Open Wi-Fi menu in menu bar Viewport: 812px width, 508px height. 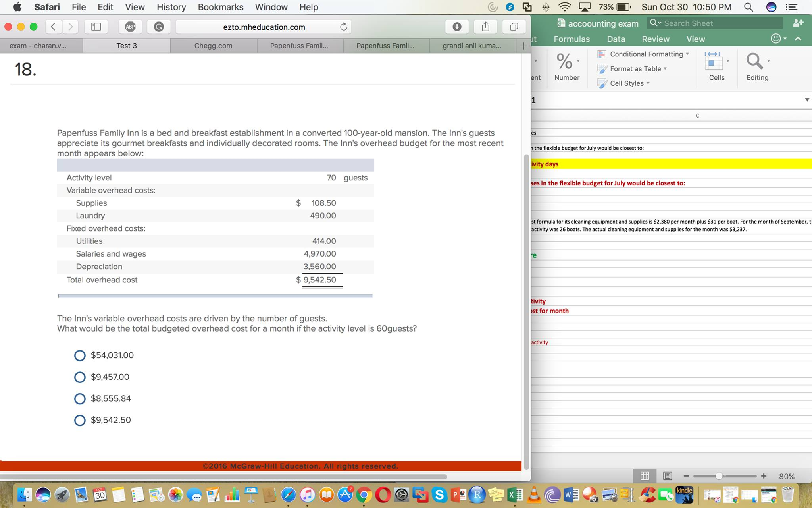[x=564, y=7]
